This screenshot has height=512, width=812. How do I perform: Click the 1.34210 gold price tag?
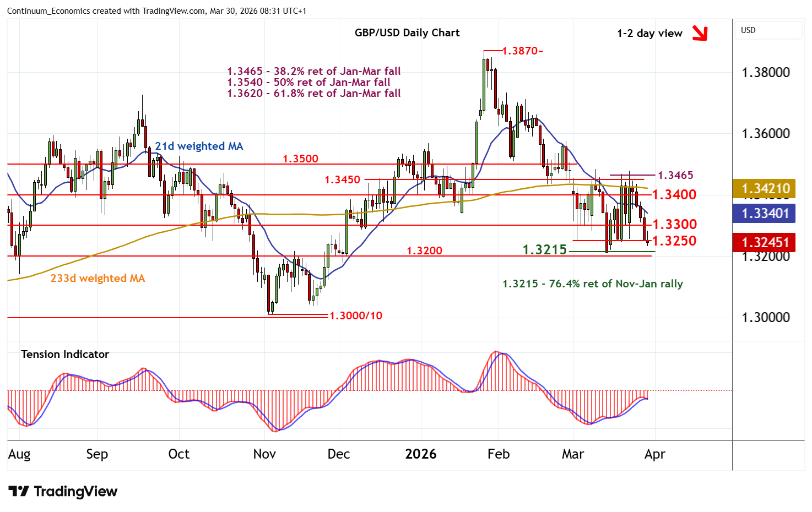764,189
